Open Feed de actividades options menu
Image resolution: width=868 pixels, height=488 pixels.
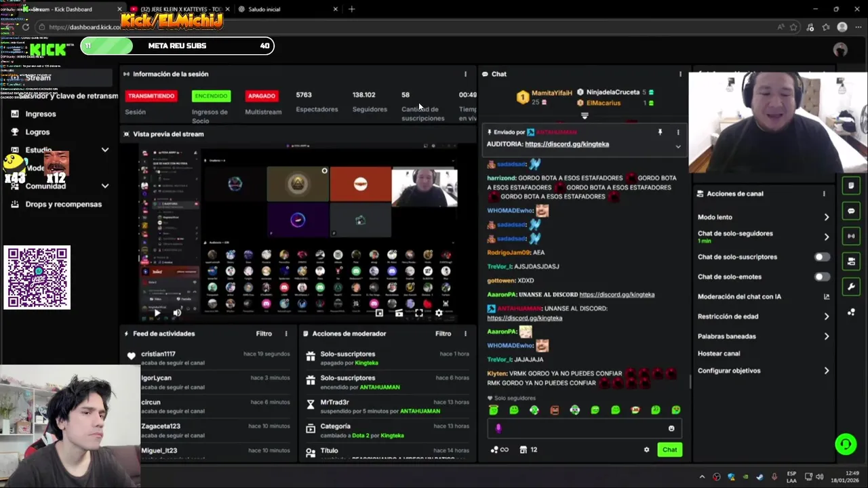286,333
